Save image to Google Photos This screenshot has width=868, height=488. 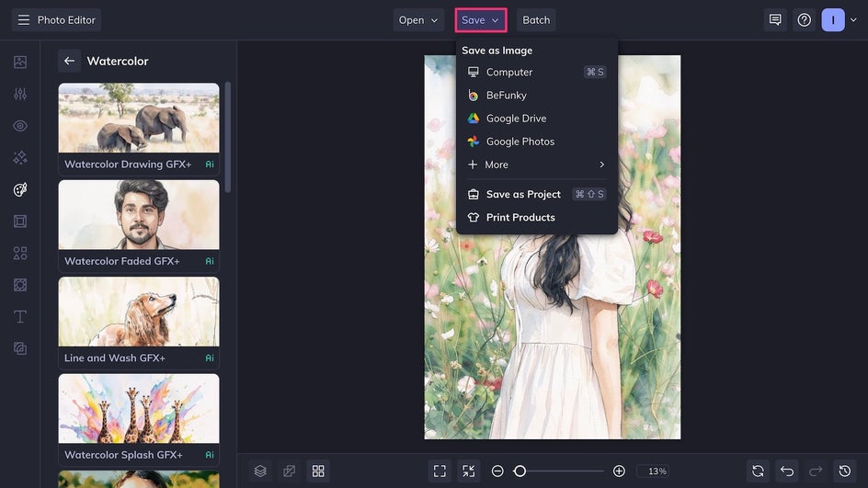(536, 142)
